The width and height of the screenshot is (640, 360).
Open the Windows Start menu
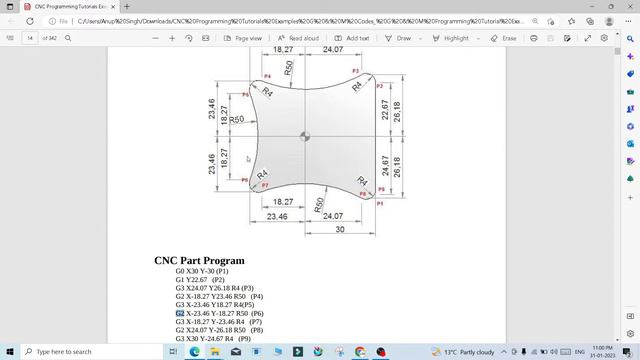click(x=10, y=351)
